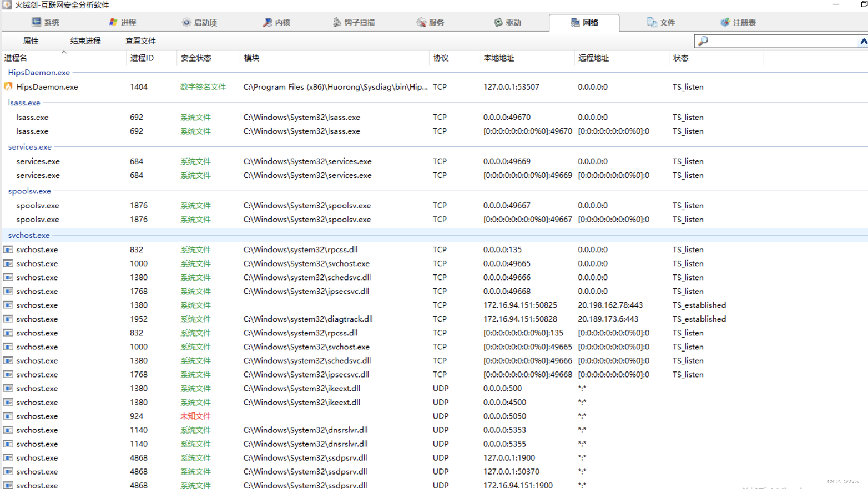Collapse the svchost.exe group header
This screenshot has height=489, width=868.
coord(29,235)
